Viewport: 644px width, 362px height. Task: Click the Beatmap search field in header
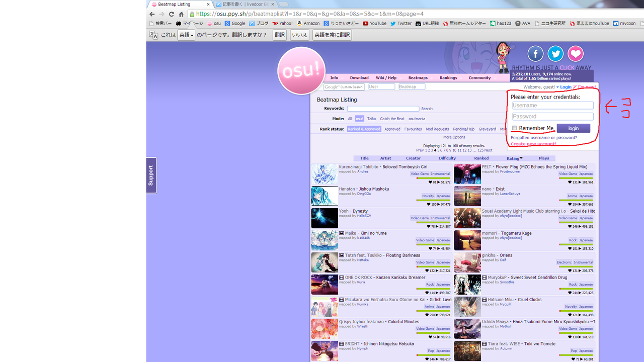[x=412, y=87]
